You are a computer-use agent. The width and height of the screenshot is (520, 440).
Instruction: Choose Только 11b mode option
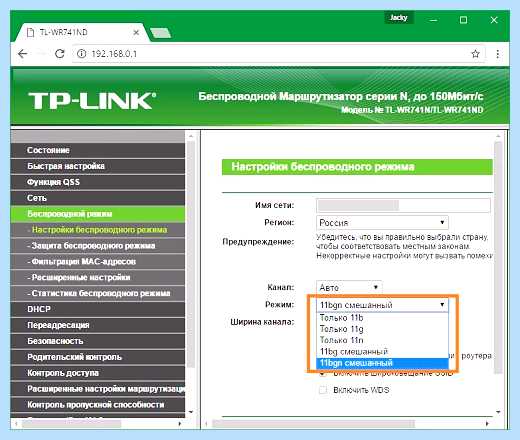382,318
